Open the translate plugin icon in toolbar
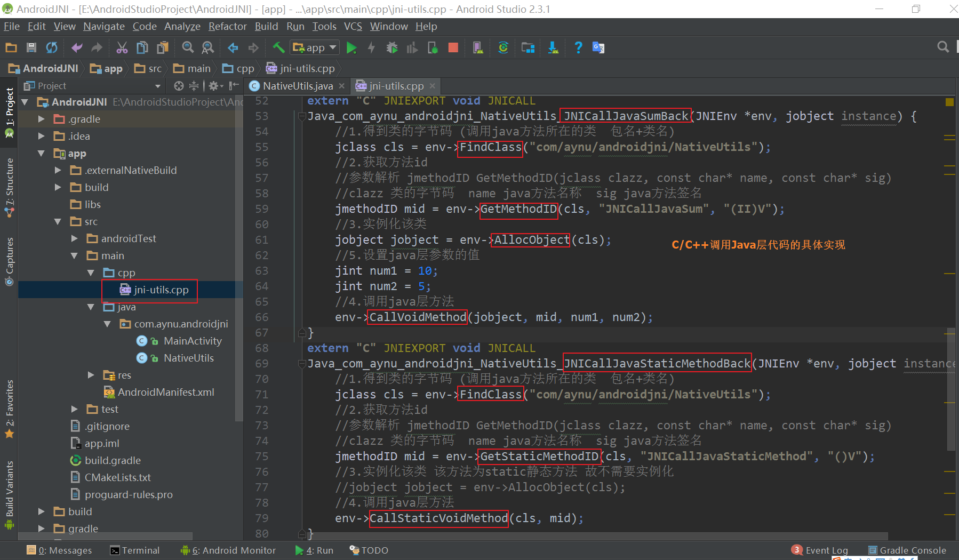This screenshot has height=560, width=959. point(598,48)
